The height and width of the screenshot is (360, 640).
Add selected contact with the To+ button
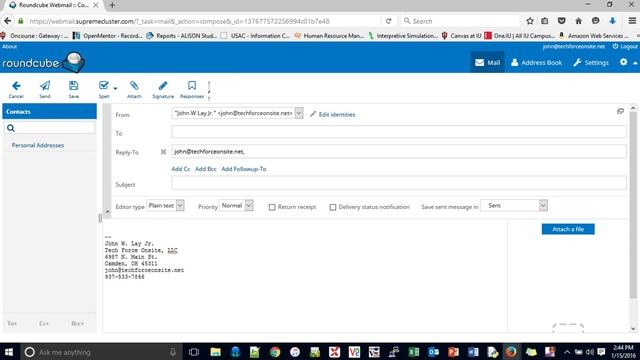coord(12,323)
